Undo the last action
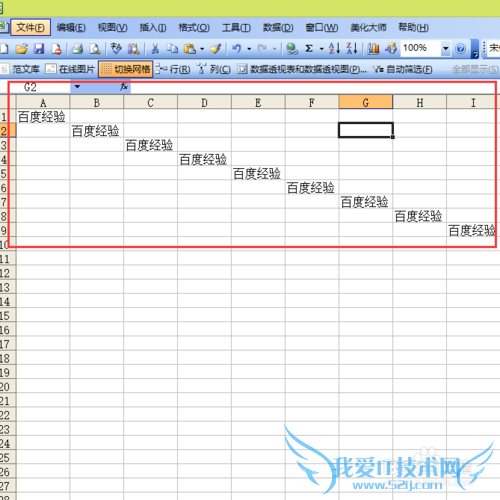The height and width of the screenshot is (500, 500). click(237, 49)
